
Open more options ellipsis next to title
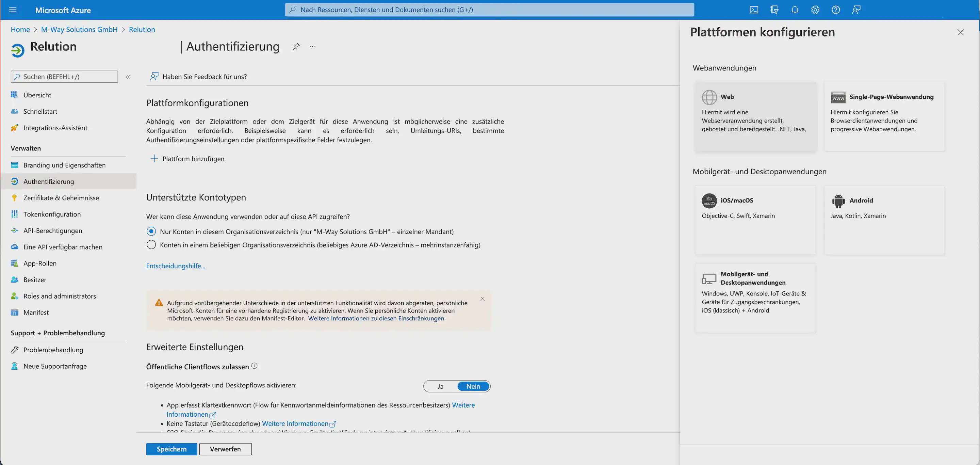pos(312,46)
